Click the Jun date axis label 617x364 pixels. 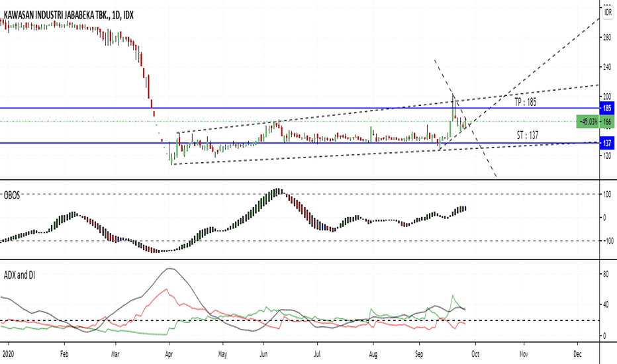(x=263, y=354)
